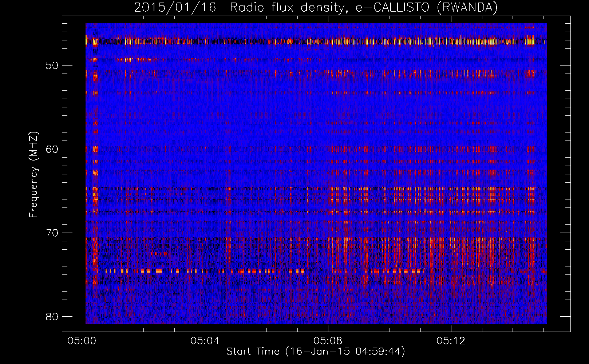
Task: Click the 80 frequency tick label
Action: (52, 317)
